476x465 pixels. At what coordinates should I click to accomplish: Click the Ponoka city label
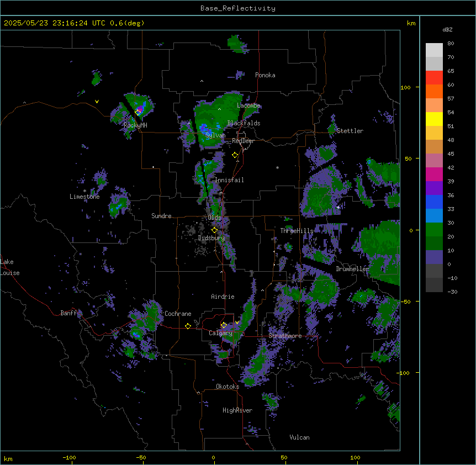coord(265,75)
